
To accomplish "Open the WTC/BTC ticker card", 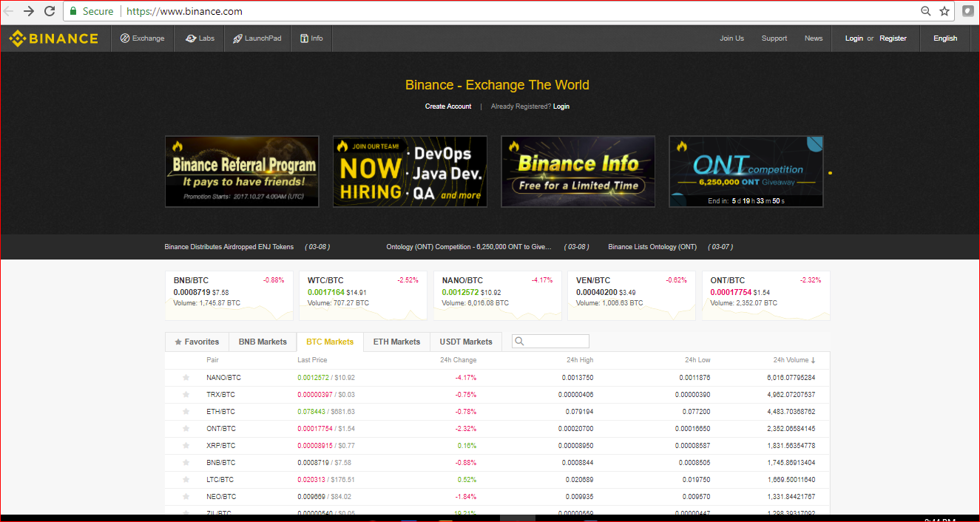I will (362, 296).
